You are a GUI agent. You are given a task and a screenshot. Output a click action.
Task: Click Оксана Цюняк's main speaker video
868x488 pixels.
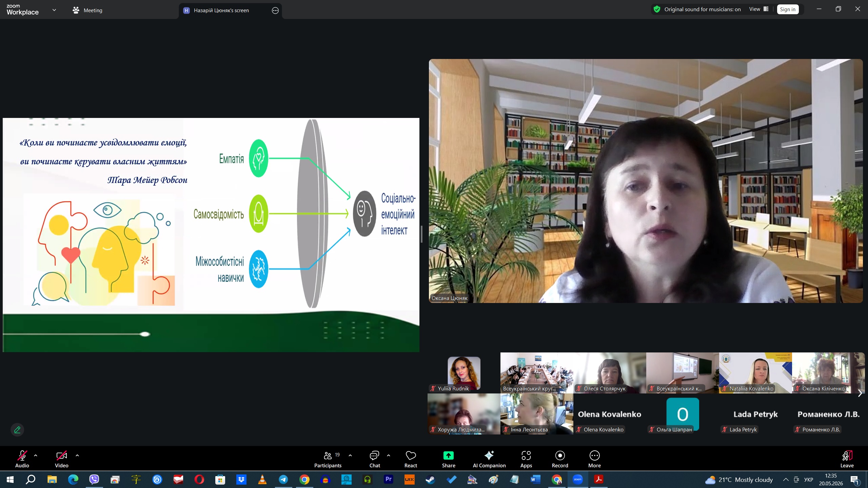coord(646,181)
